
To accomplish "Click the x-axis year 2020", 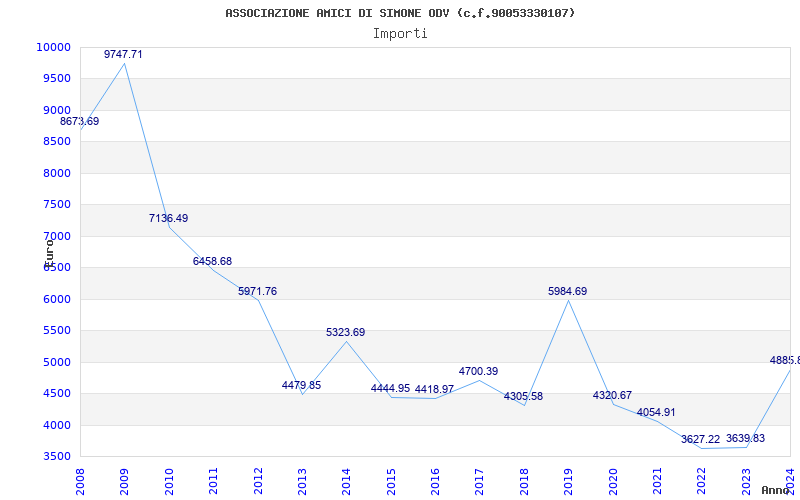I will (x=613, y=481).
